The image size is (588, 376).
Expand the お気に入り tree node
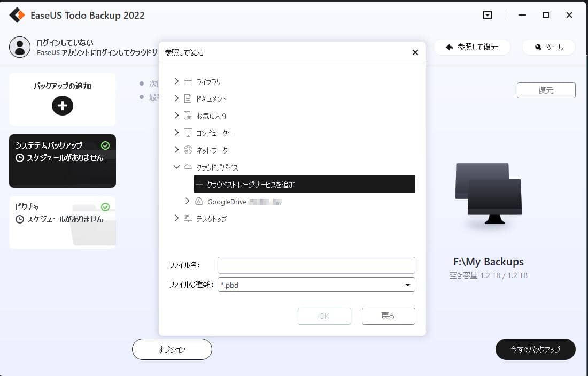point(176,116)
